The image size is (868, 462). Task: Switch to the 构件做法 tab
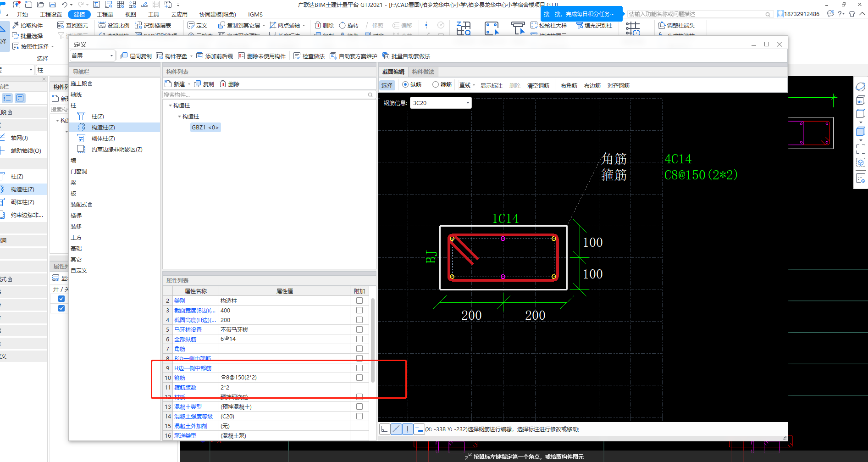point(423,72)
